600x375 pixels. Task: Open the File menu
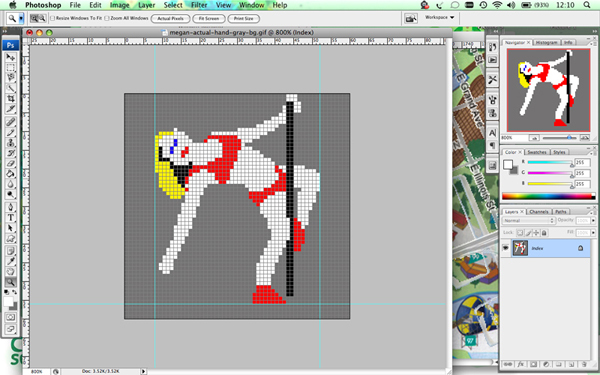click(75, 5)
